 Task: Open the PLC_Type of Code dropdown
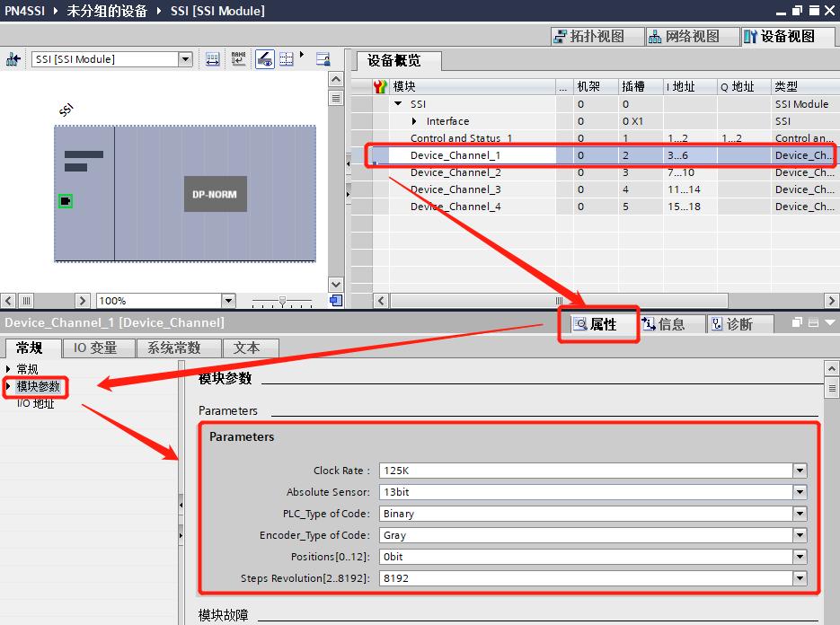pos(800,514)
